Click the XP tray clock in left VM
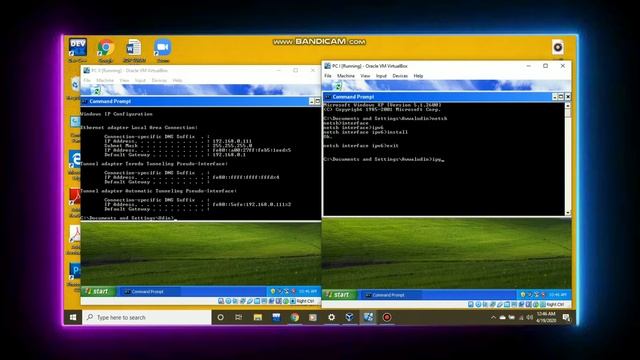Screen dimensions: 640x360 tap(307, 291)
